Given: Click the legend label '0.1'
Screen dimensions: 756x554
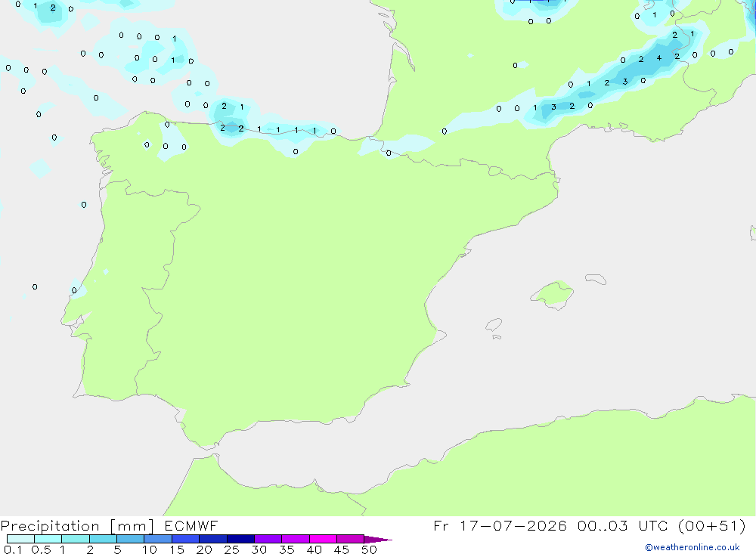Looking at the screenshot, I should [13, 549].
